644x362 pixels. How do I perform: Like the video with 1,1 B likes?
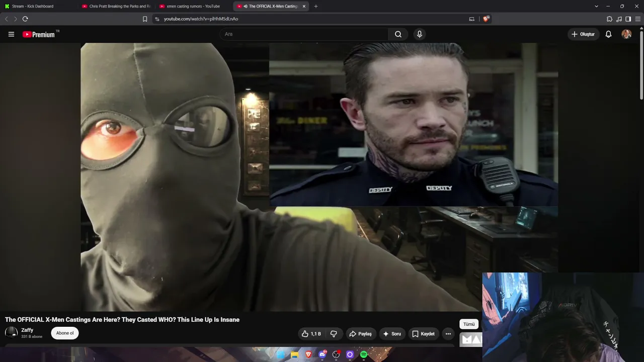pos(311,334)
